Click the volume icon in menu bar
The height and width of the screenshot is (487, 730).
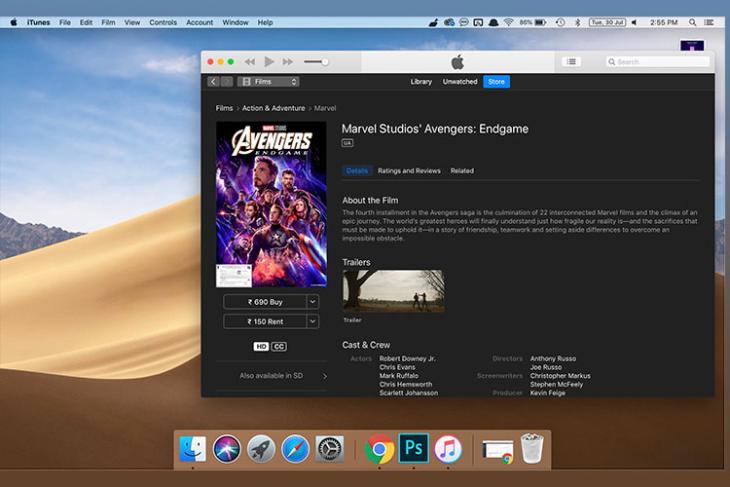634,22
